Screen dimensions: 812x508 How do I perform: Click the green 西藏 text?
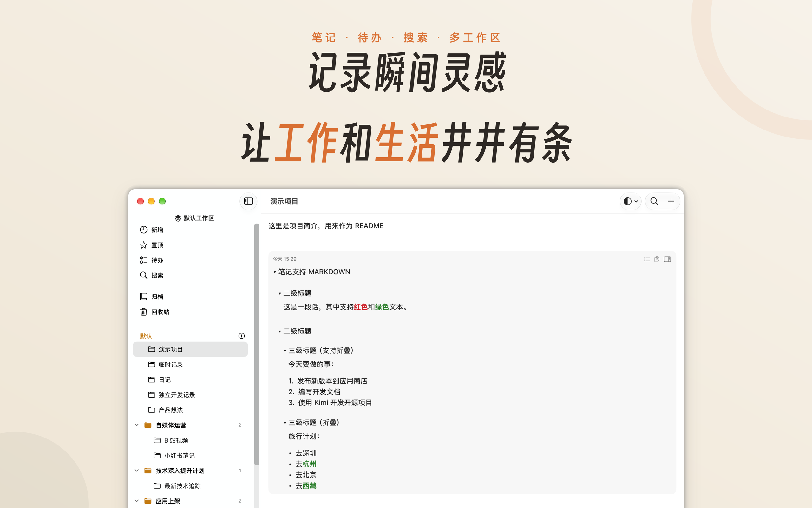click(x=309, y=485)
